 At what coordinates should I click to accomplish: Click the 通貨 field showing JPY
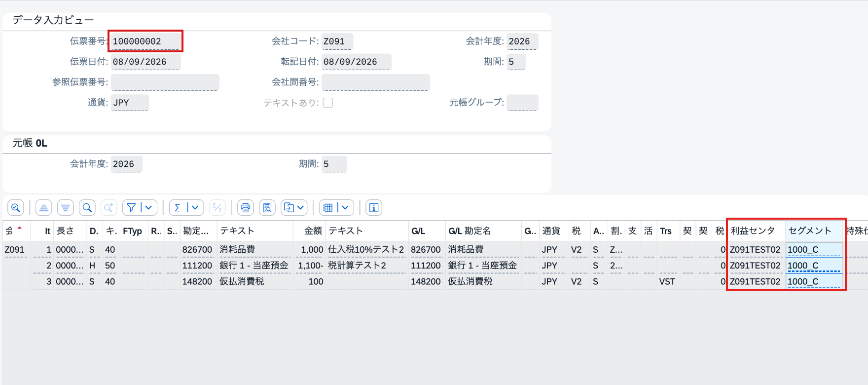point(130,103)
